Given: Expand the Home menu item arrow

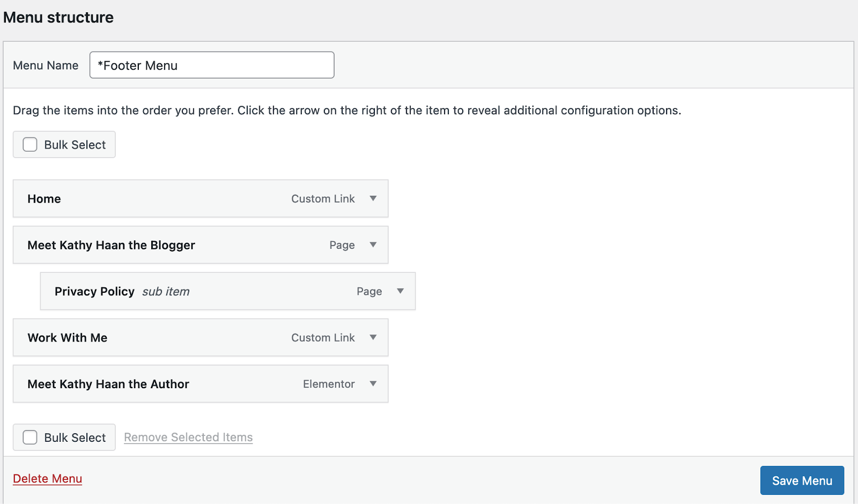Looking at the screenshot, I should [x=373, y=198].
